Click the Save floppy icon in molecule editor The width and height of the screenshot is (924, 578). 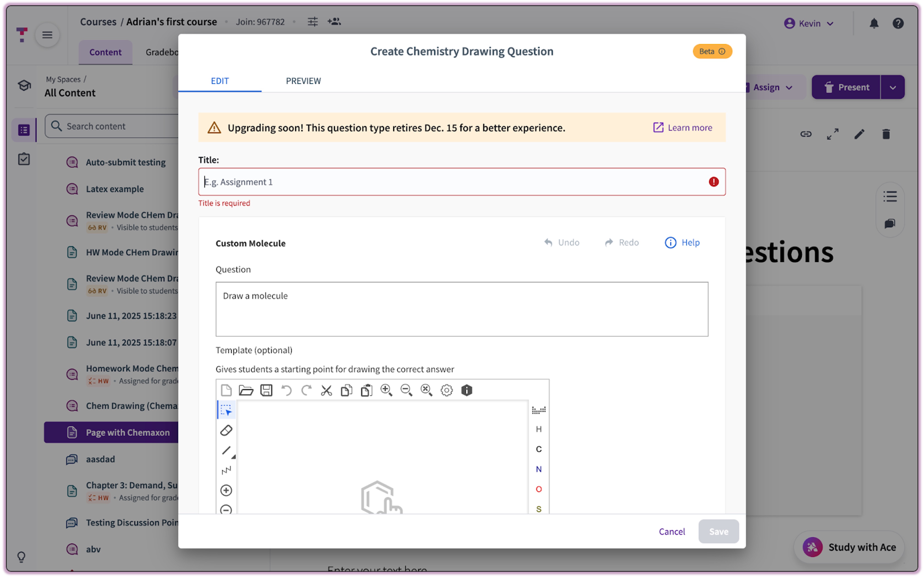(x=266, y=390)
